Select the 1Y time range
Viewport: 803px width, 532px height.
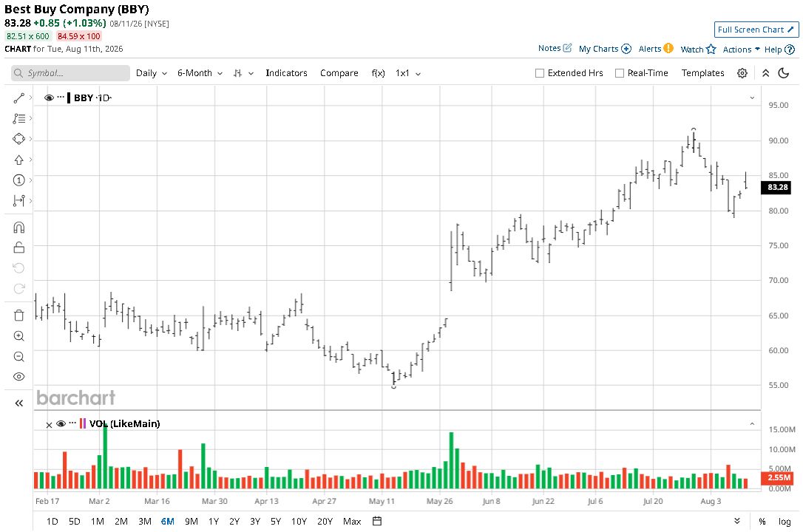coord(214,521)
